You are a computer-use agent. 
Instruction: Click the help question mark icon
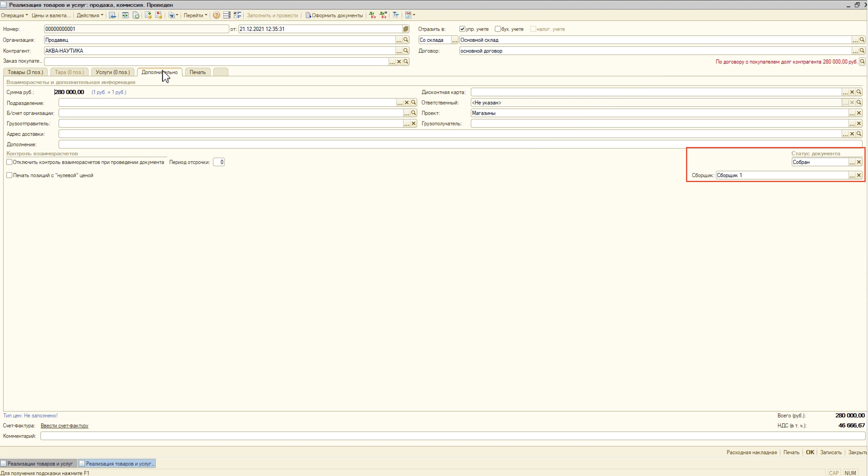[217, 15]
